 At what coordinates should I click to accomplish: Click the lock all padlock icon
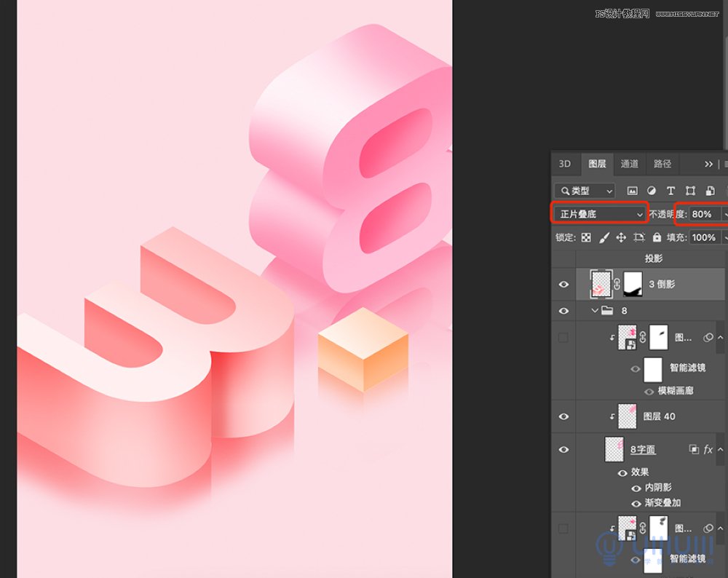(657, 237)
